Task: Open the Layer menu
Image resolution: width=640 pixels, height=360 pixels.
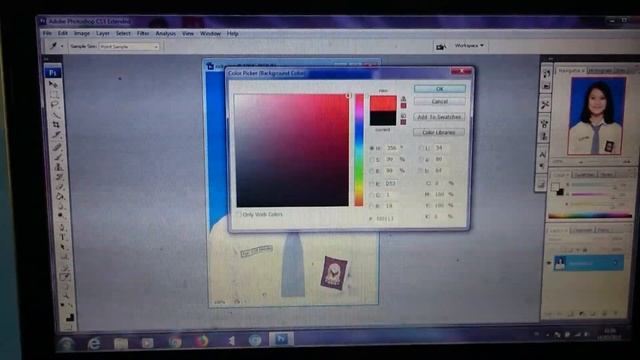Action: (x=102, y=33)
